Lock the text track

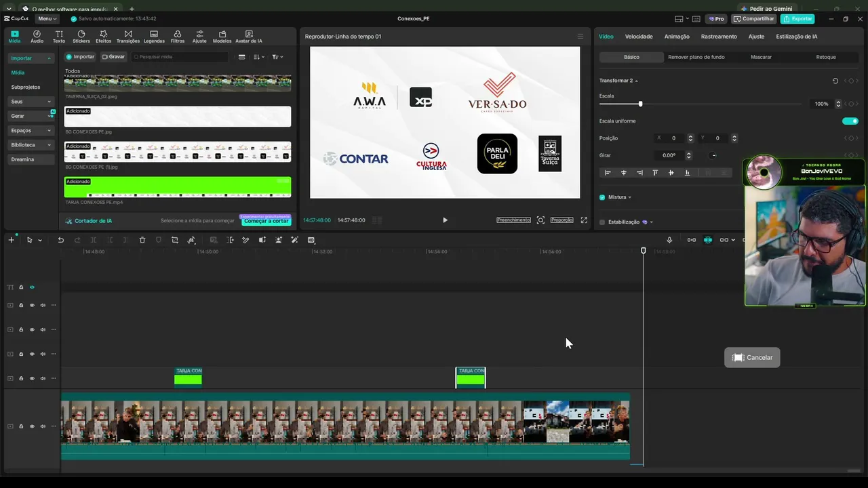(21, 287)
